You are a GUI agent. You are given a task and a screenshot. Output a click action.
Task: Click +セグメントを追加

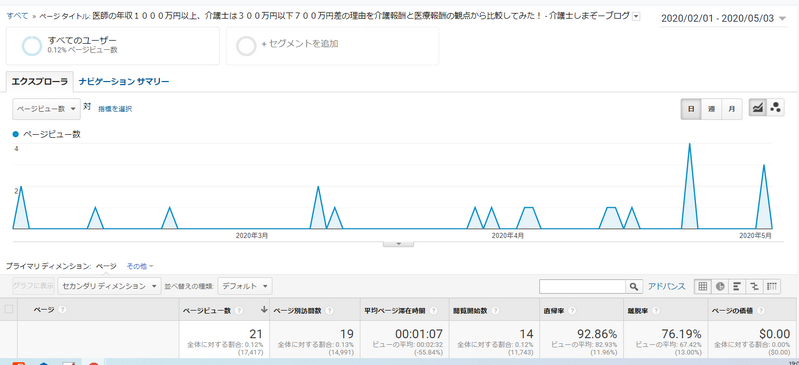tap(300, 44)
